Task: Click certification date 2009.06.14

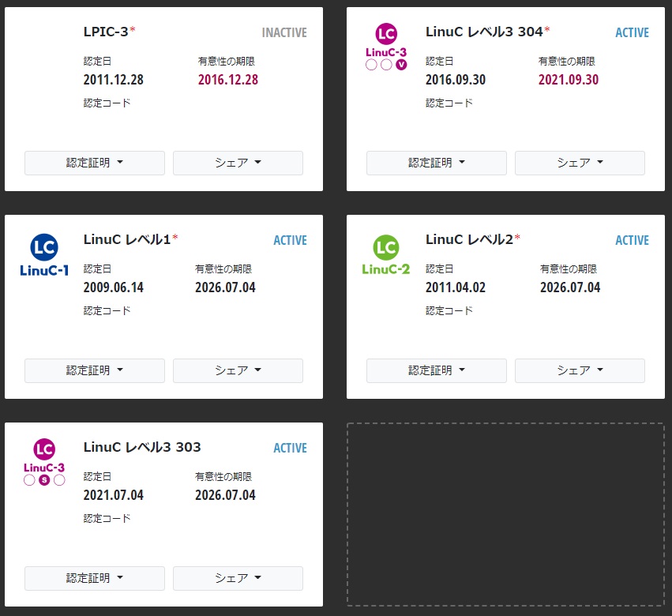Action: coord(114,287)
